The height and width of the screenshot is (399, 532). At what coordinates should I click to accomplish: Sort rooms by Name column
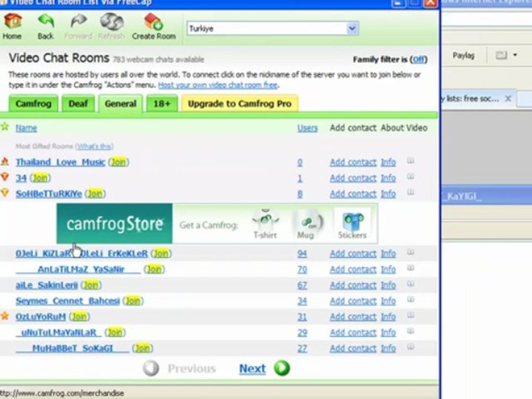pyautogui.click(x=26, y=128)
